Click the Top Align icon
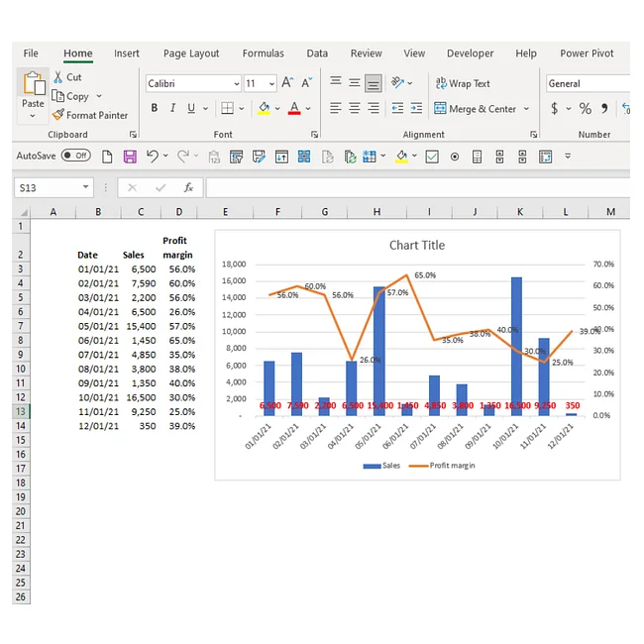 (x=336, y=81)
